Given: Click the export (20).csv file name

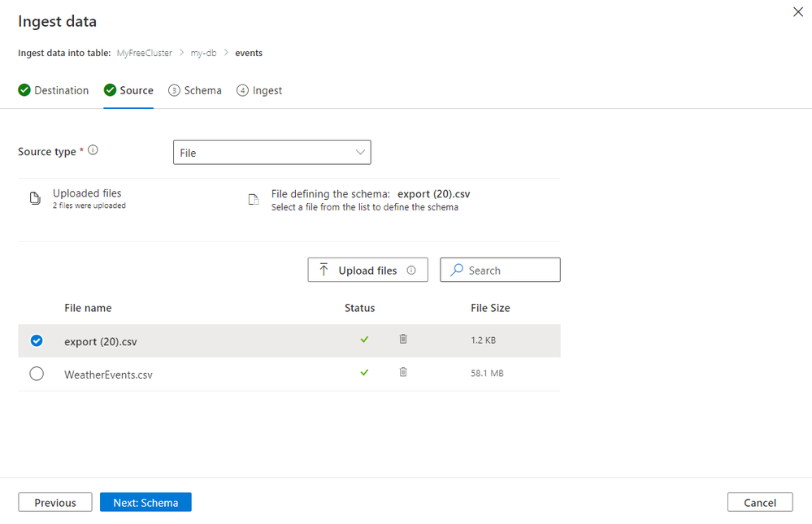Looking at the screenshot, I should pyautogui.click(x=101, y=342).
